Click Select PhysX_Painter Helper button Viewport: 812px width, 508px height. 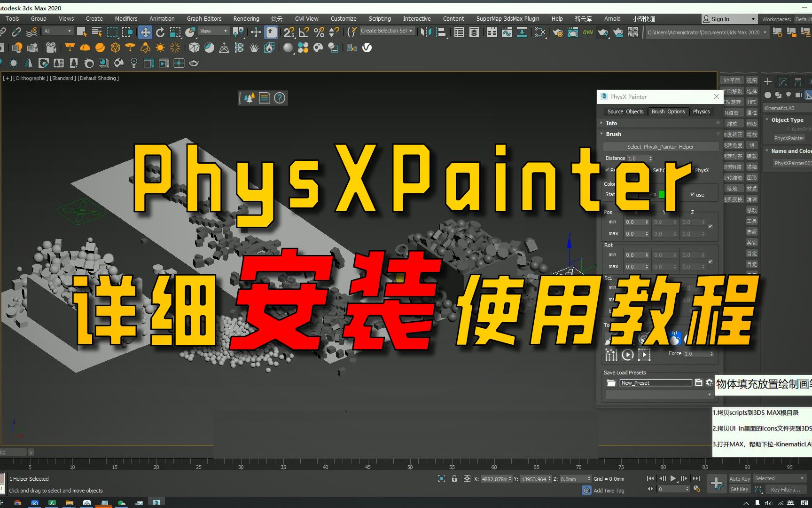(x=660, y=147)
